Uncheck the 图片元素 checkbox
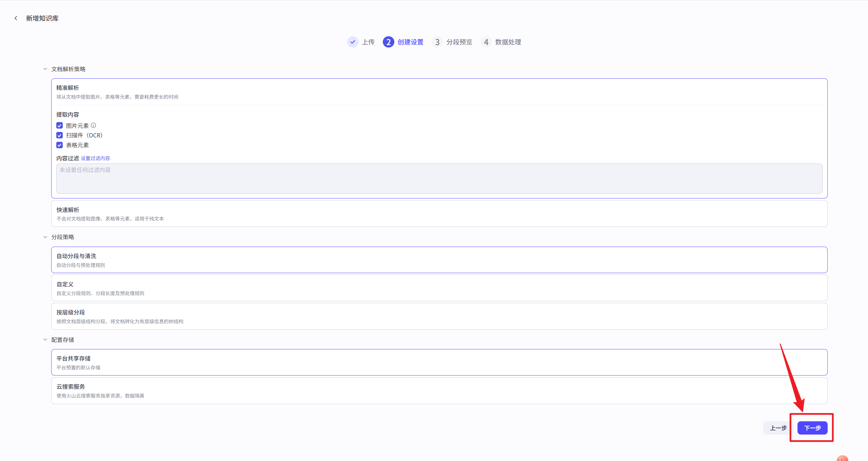 click(x=60, y=126)
